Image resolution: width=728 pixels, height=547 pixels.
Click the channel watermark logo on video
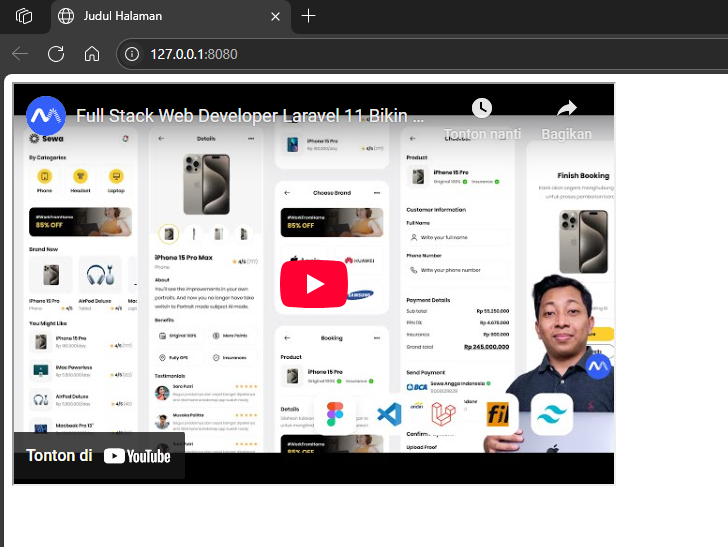pos(598,366)
